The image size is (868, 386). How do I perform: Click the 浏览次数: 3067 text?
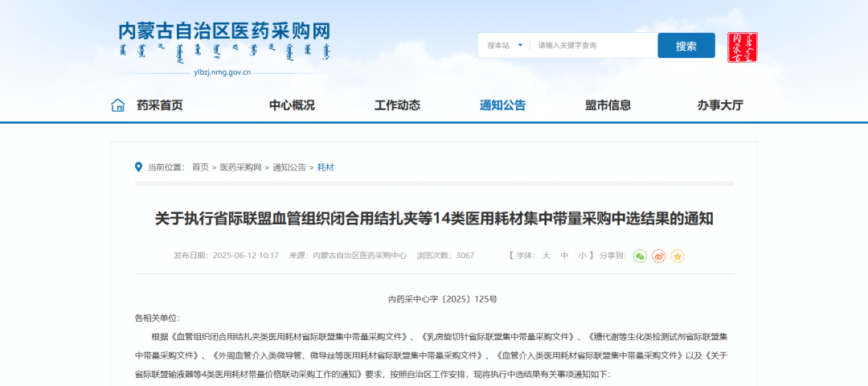[x=445, y=256]
